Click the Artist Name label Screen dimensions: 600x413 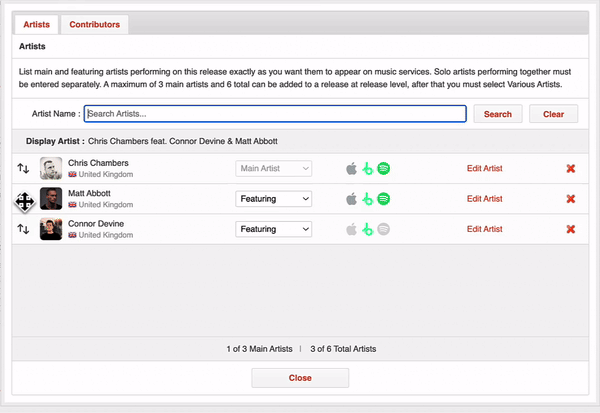tap(56, 114)
